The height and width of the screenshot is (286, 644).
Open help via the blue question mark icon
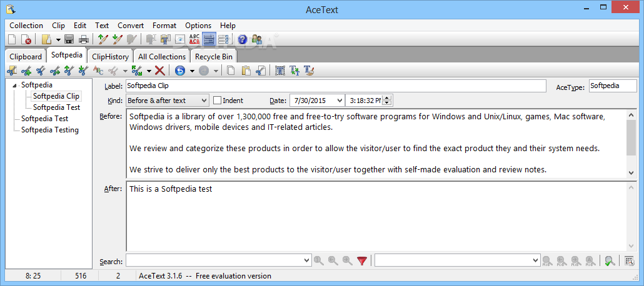click(243, 39)
